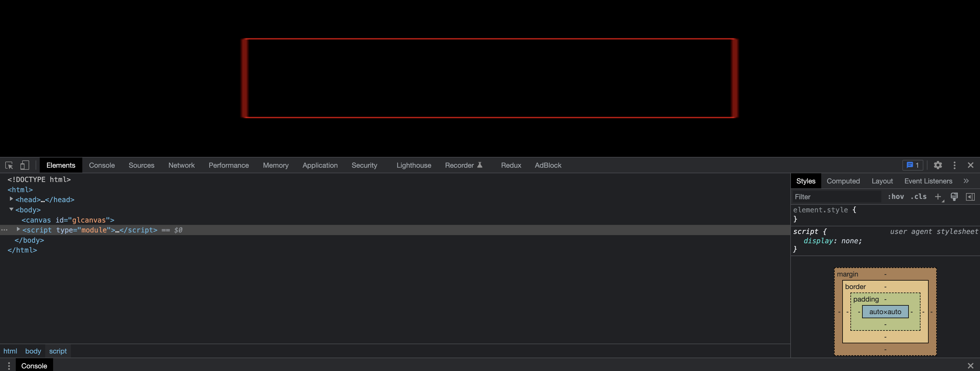The width and height of the screenshot is (980, 371).
Task: Expand the script module node
Action: click(x=18, y=230)
